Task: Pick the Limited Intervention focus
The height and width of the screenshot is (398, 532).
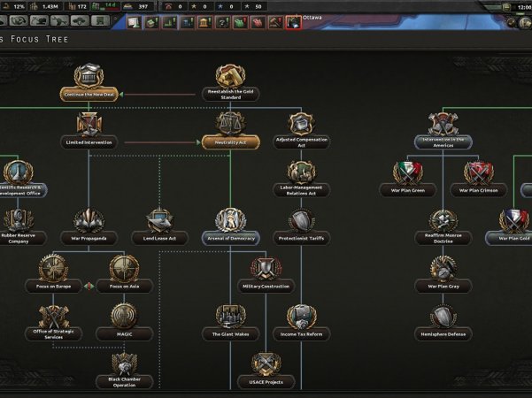Action: (x=89, y=142)
